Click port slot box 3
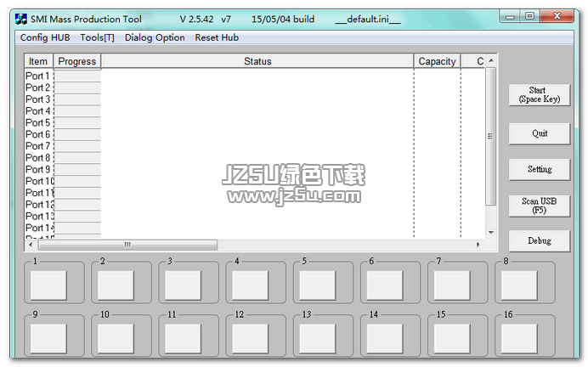This screenshot has width=588, height=367. pyautogui.click(x=184, y=285)
